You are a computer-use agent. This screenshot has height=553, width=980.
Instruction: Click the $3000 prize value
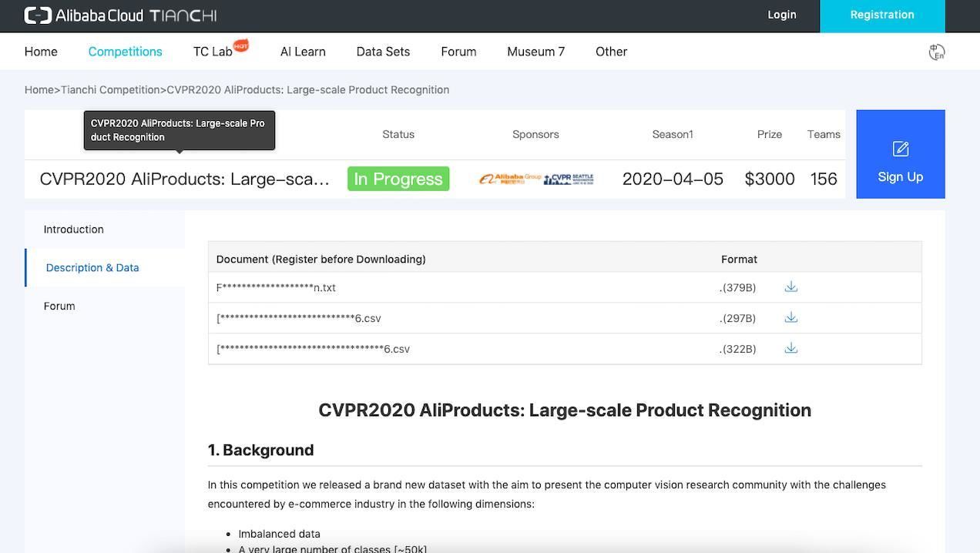[770, 179]
